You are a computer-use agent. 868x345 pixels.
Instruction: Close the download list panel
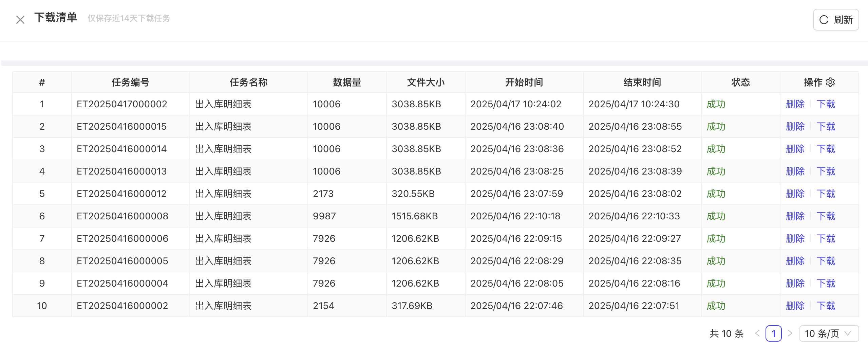point(20,20)
